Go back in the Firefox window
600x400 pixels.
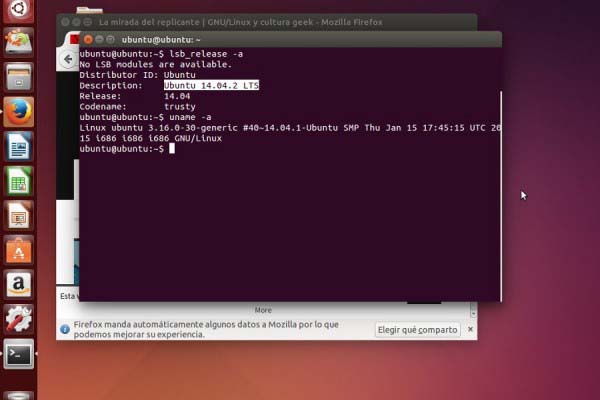(68, 59)
